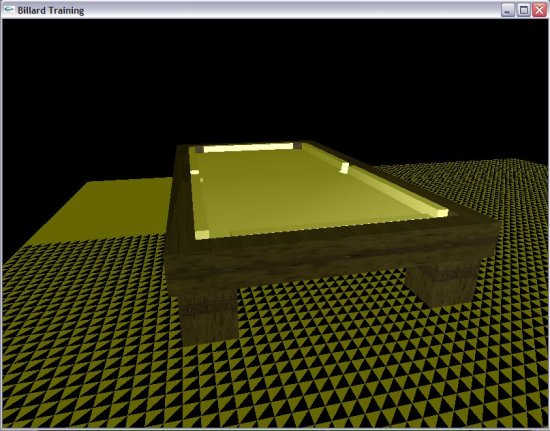Click the bright near end of right cushion

click(442, 212)
